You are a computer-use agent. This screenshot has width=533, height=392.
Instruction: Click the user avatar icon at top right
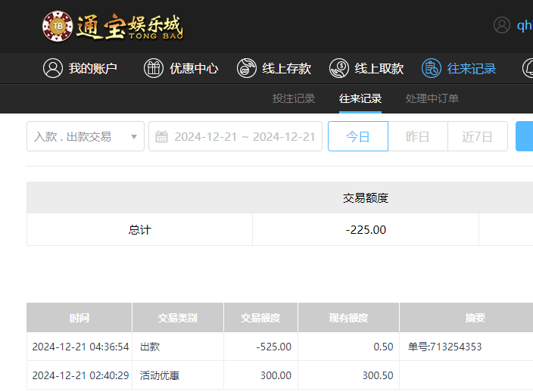click(502, 25)
